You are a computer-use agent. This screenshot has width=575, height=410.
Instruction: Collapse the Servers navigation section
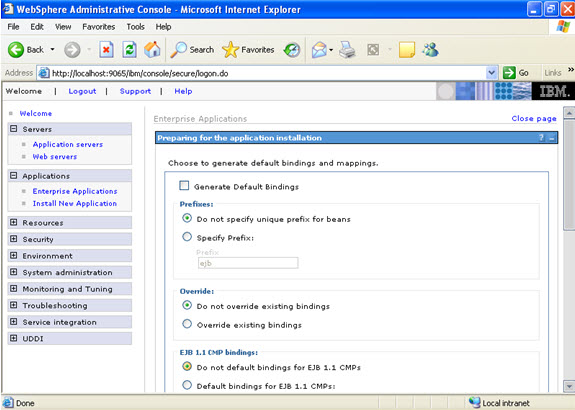14,129
